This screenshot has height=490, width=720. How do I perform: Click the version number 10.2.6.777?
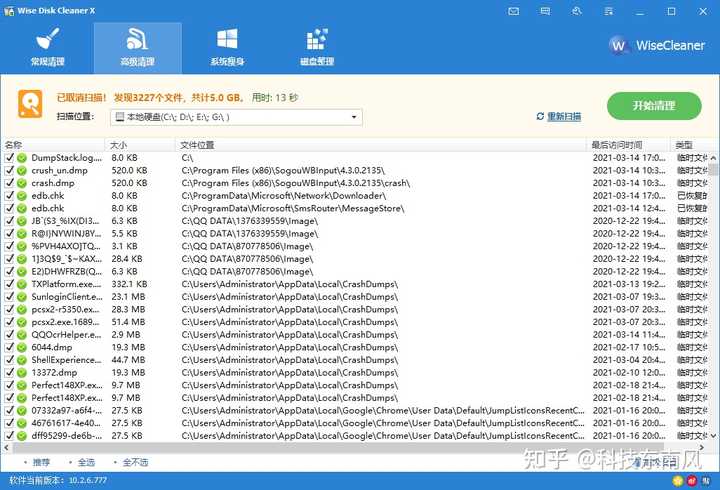coord(88,480)
